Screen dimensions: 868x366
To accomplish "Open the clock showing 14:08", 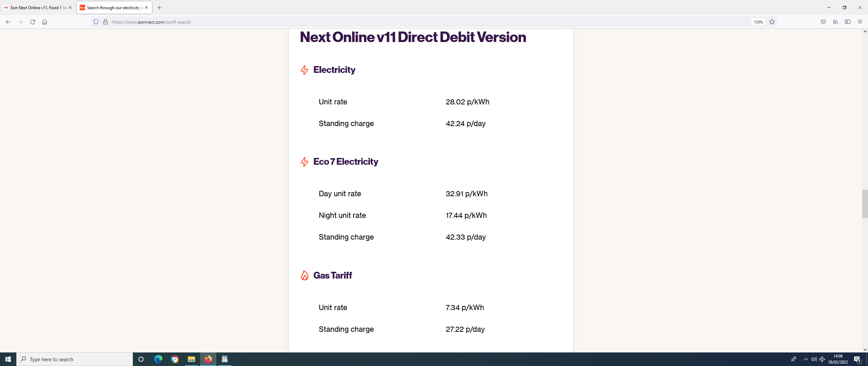I will coord(838,359).
